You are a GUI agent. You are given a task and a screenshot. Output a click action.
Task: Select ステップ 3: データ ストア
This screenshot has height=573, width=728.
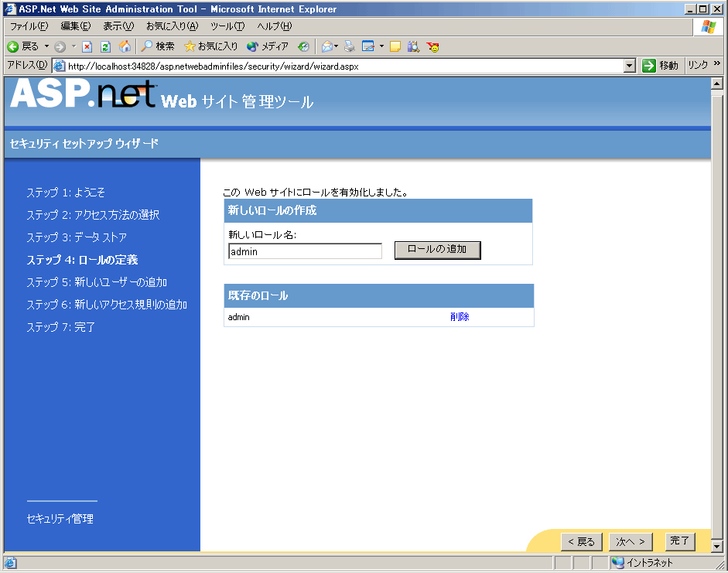(77, 237)
